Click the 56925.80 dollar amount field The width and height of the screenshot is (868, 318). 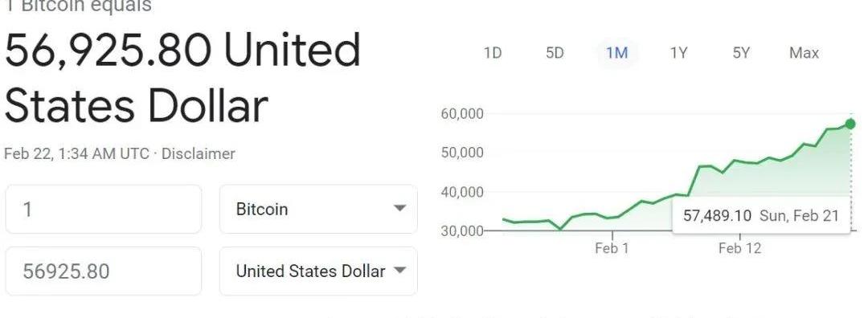click(x=104, y=271)
